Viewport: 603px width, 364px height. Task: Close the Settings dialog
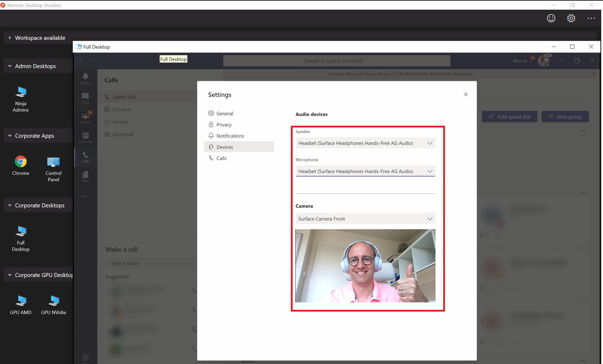pyautogui.click(x=466, y=94)
